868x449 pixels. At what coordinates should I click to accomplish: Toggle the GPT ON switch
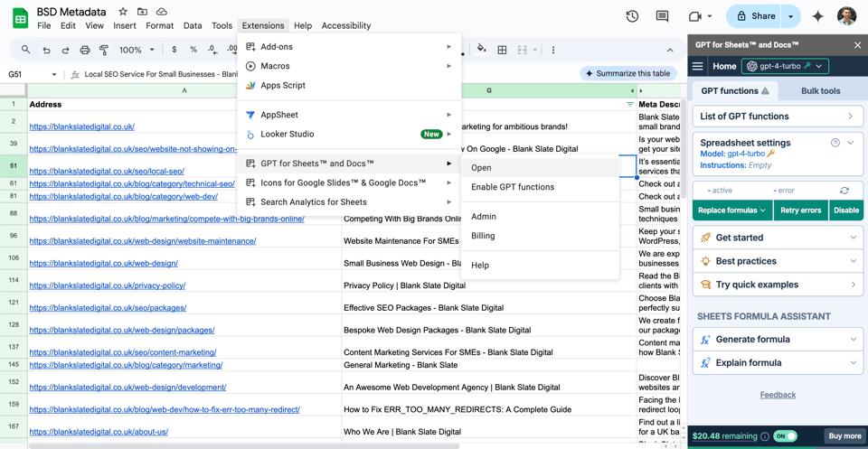(785, 435)
